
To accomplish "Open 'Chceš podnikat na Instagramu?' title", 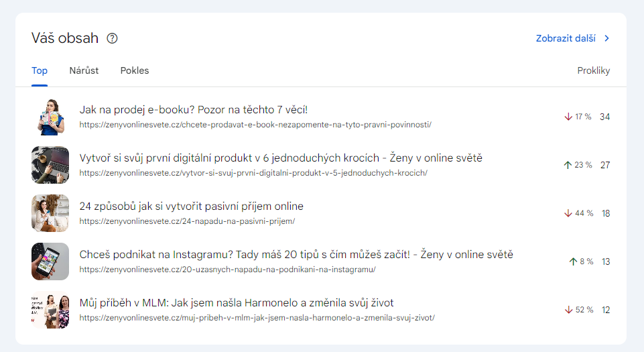I will point(296,255).
